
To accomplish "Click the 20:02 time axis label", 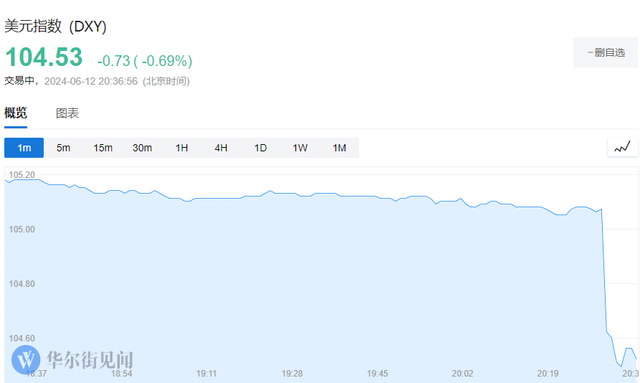I will click(462, 374).
